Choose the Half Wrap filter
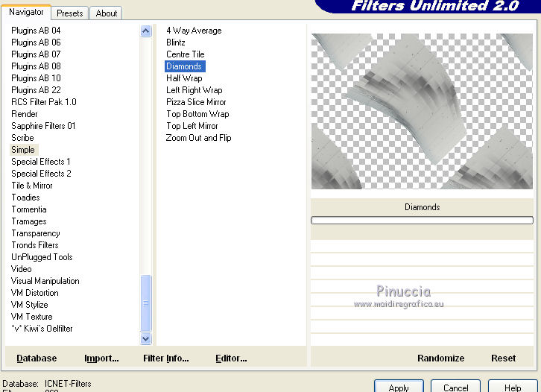Viewport: 541px width, 392px height. tap(184, 78)
